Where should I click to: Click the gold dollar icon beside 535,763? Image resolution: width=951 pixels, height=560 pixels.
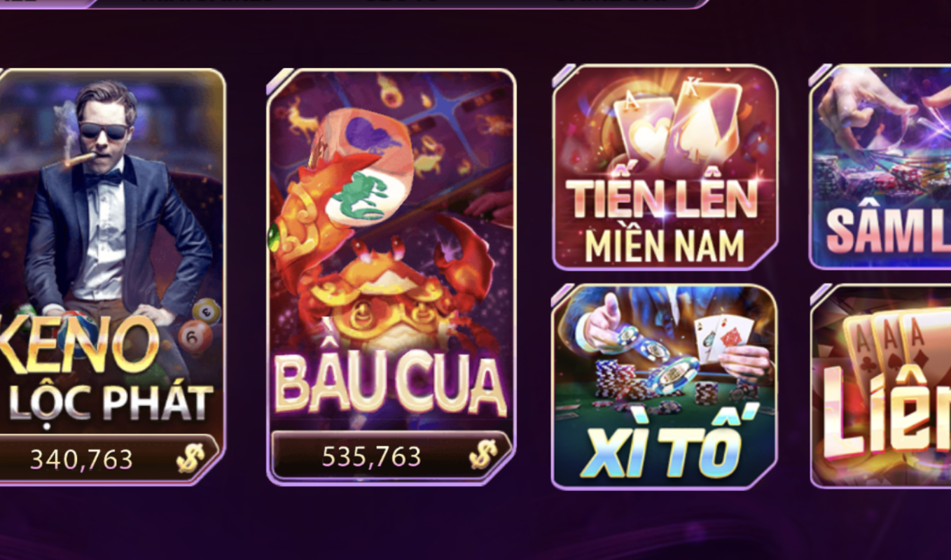(483, 454)
